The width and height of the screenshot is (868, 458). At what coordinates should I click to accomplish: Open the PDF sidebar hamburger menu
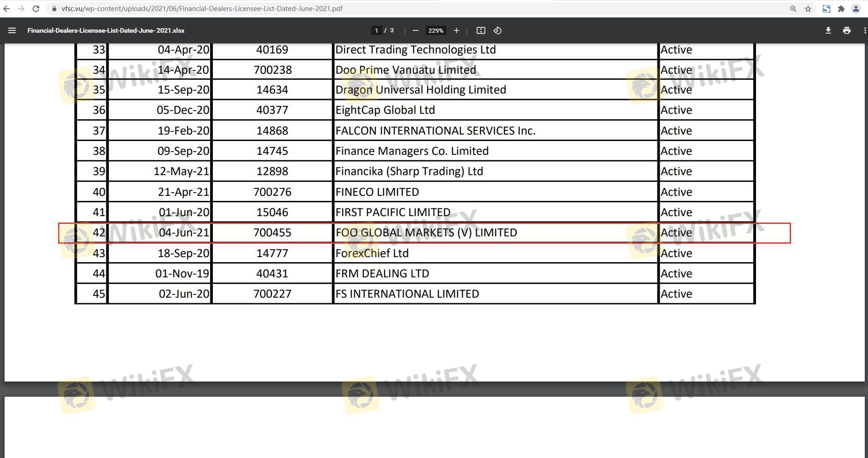(12, 30)
